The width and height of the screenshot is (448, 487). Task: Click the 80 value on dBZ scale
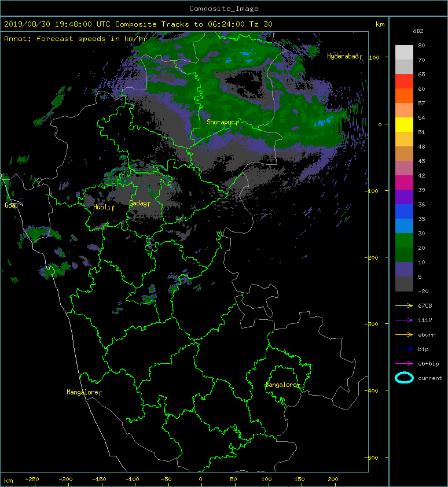(421, 45)
